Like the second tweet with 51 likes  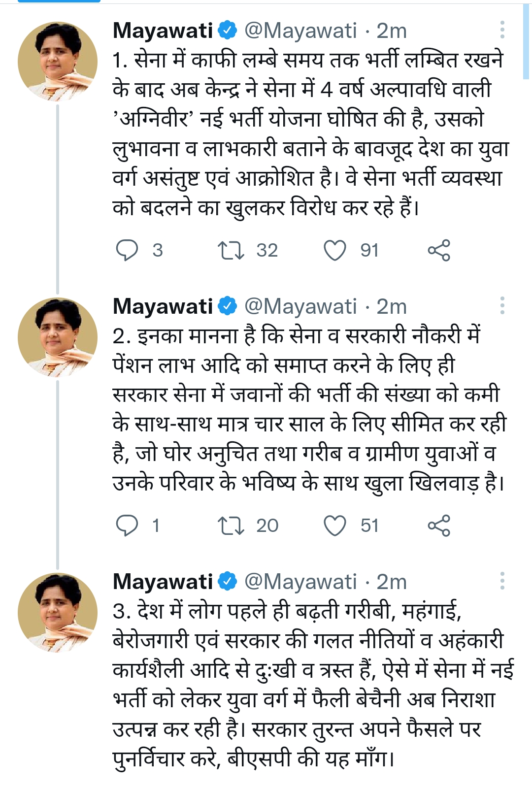click(x=335, y=526)
